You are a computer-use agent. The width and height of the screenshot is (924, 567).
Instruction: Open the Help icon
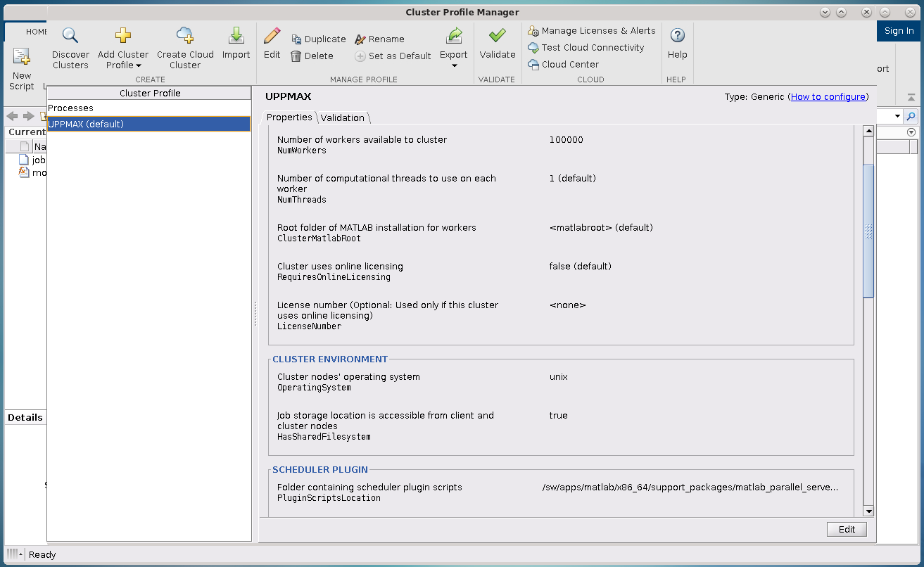click(x=677, y=37)
